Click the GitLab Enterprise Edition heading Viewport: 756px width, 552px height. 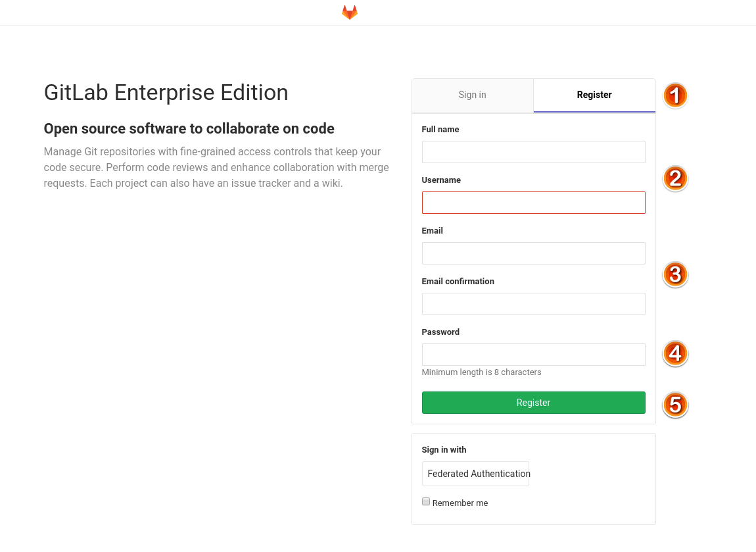(x=166, y=93)
